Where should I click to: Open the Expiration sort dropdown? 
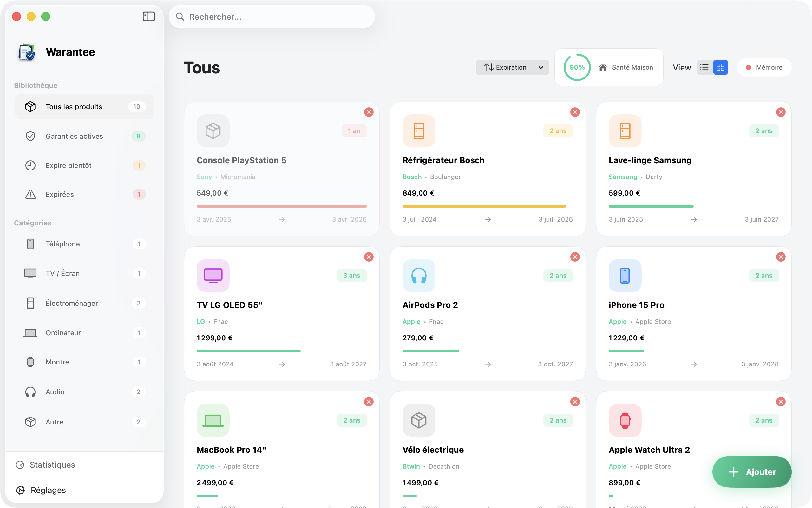[512, 68]
